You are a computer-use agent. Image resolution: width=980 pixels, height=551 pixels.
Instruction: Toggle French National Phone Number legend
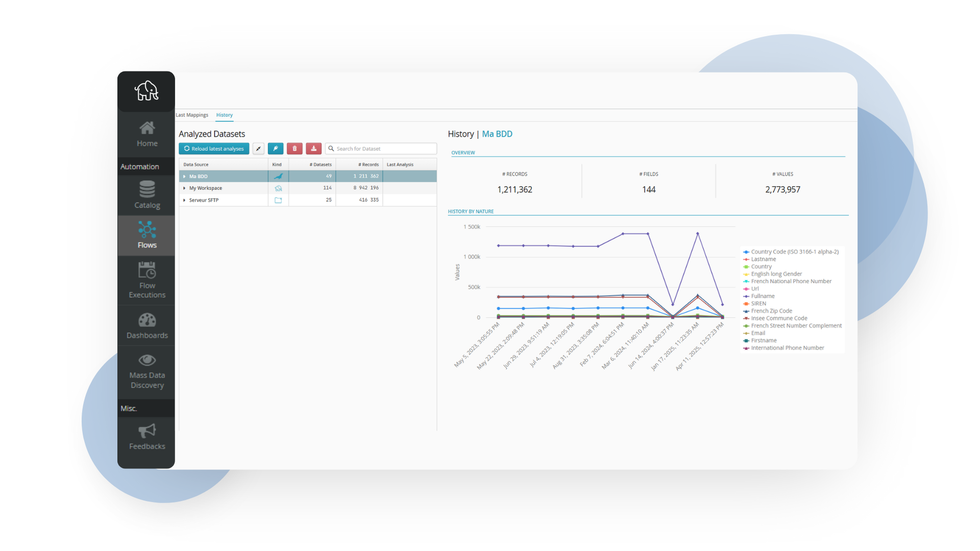(788, 281)
